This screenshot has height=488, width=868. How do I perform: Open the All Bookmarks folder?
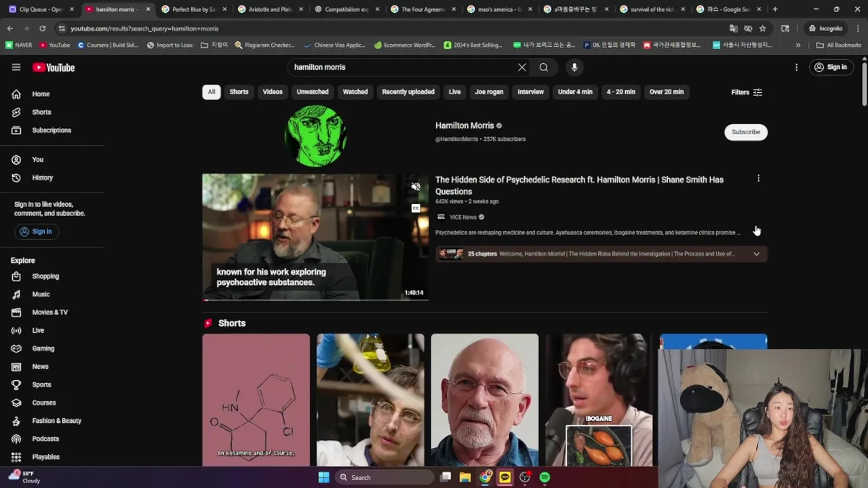(839, 45)
